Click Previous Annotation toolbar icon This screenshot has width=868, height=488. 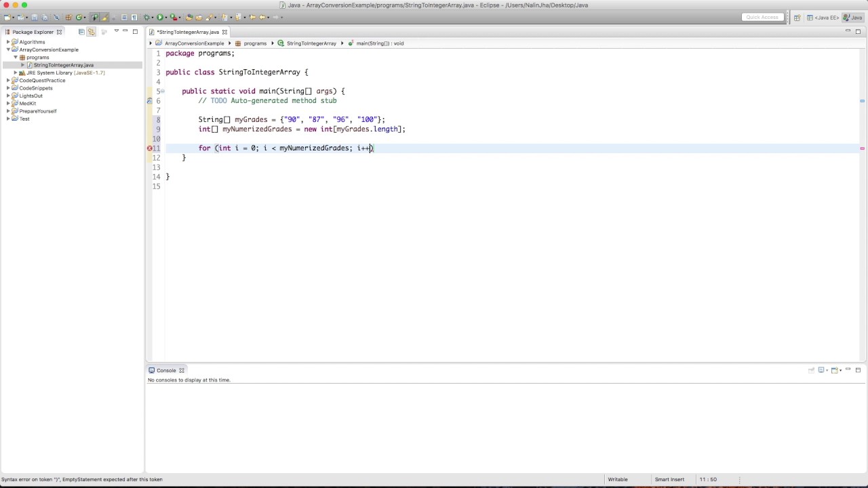(x=237, y=17)
